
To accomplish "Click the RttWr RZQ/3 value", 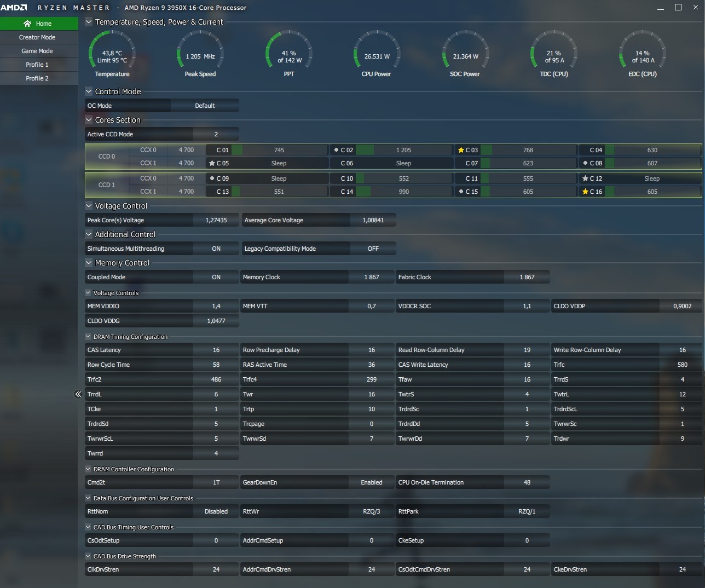I will point(372,511).
